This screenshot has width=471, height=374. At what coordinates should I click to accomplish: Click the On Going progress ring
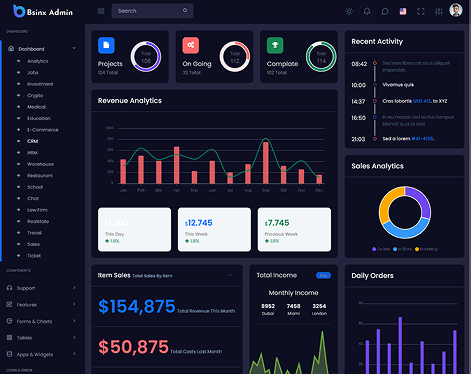[x=235, y=57]
